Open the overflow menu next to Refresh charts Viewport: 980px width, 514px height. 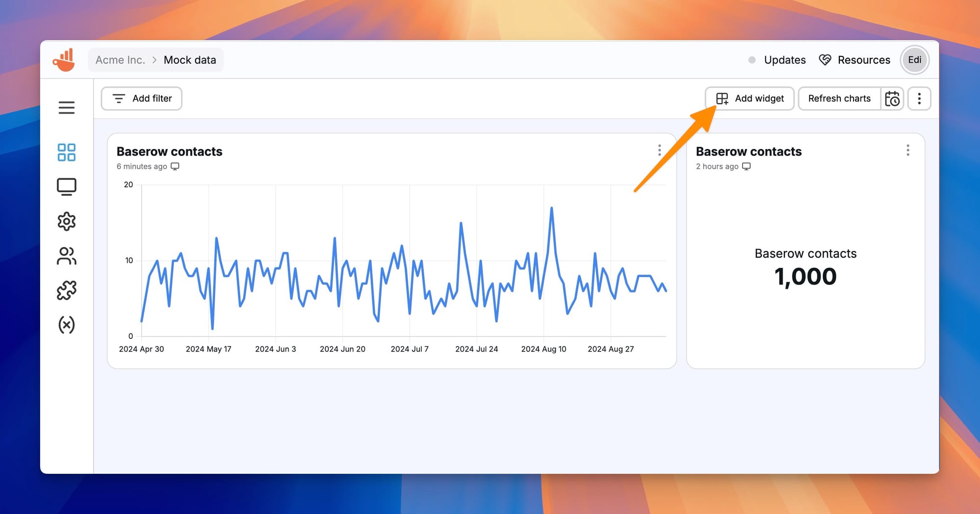(x=919, y=99)
